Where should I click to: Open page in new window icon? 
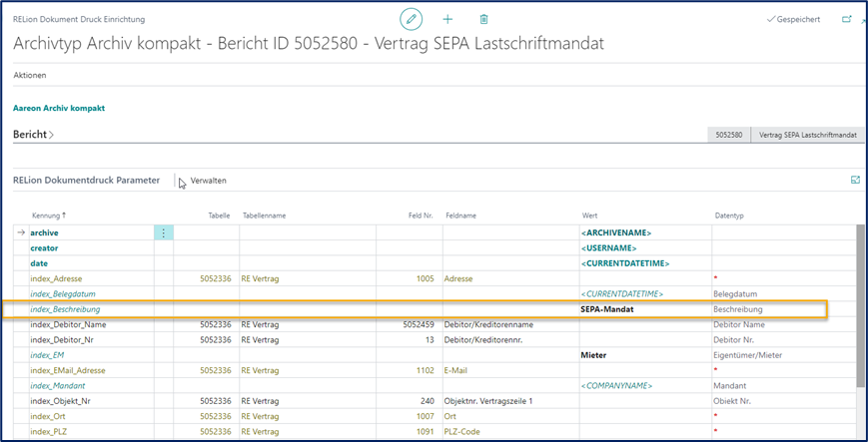click(x=847, y=19)
